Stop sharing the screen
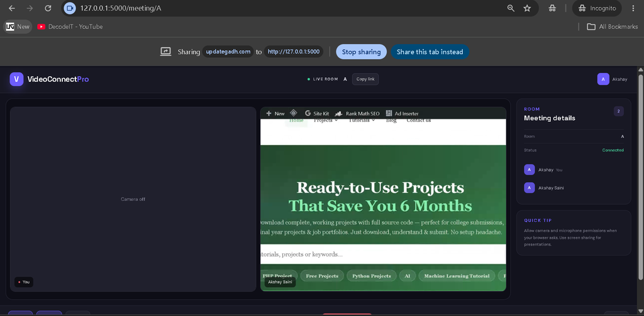644x316 pixels. pyautogui.click(x=362, y=52)
